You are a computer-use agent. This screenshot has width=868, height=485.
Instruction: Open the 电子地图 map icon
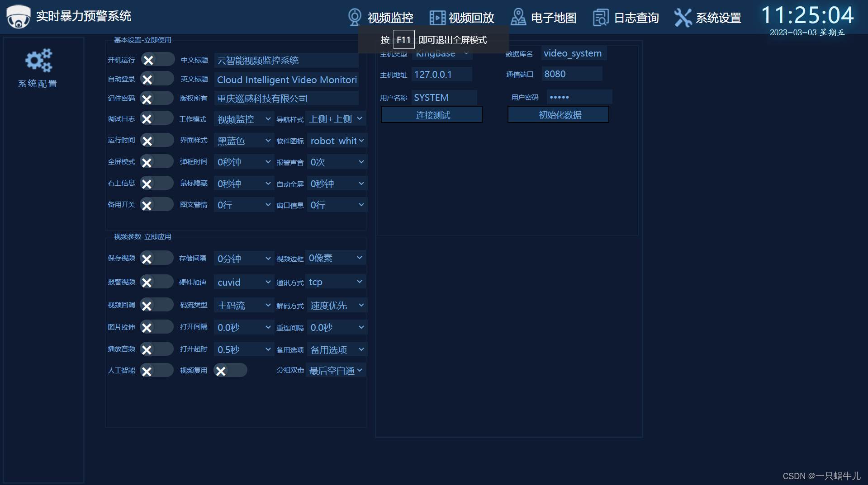(x=517, y=17)
